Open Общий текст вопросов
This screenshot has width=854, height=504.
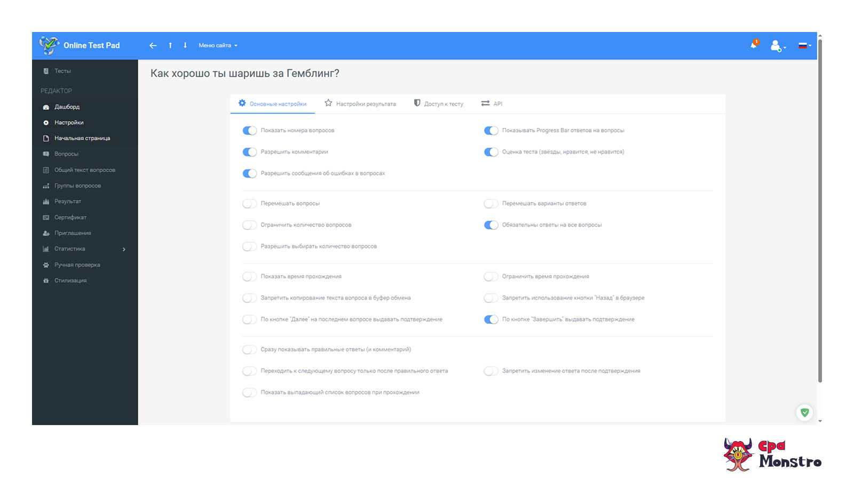[x=85, y=170]
